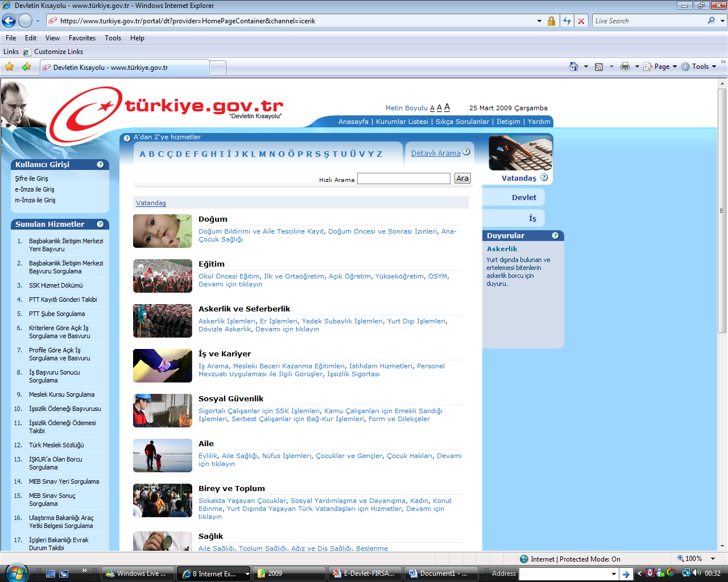Viewport: 728px width, 582px height.
Task: Open the File menu
Action: [11, 38]
